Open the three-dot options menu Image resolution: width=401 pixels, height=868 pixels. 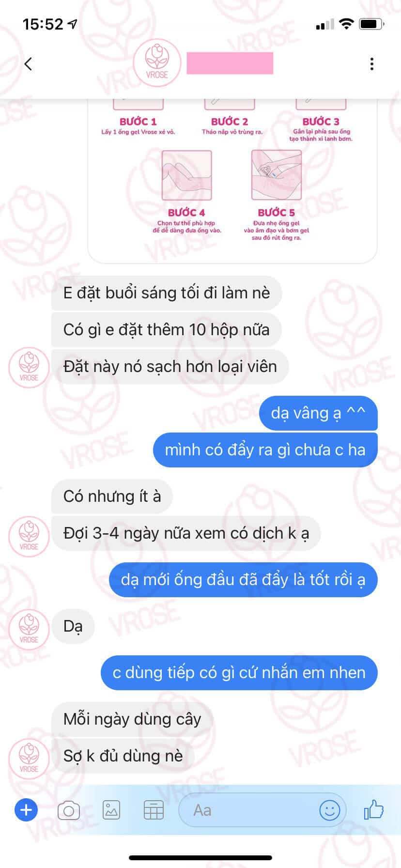coord(371,64)
